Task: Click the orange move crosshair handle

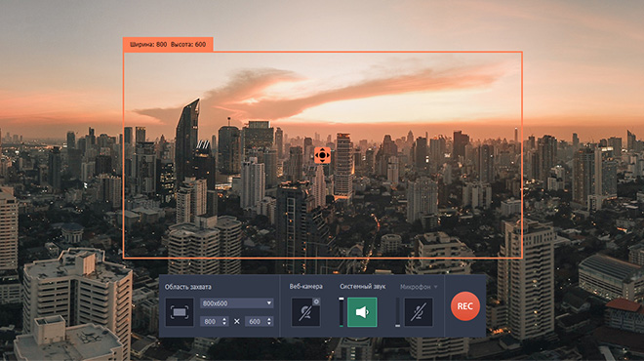Action: tap(322, 155)
